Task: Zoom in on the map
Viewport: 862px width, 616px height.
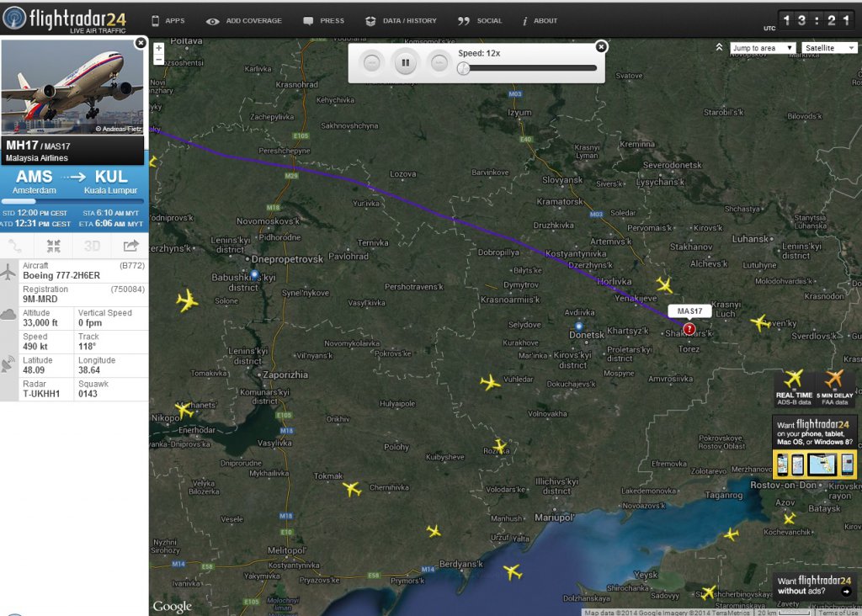Action: pyautogui.click(x=159, y=48)
